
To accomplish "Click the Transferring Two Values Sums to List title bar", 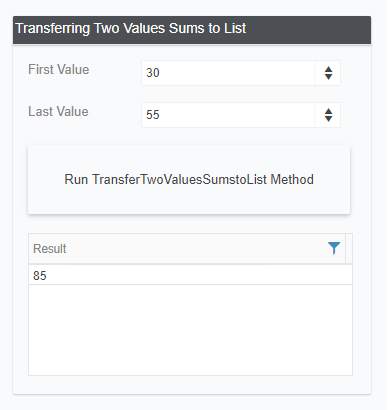I will 192,29.
